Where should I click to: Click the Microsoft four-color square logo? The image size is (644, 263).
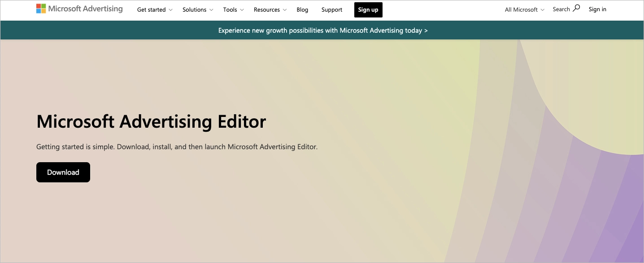[x=41, y=9]
